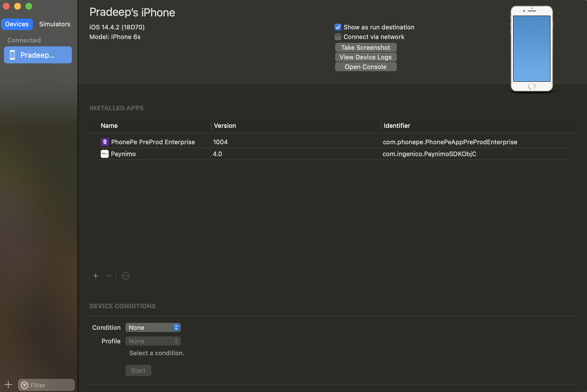Screen dimensions: 587x392
Task: Open the ellipsis actions menu for apps
Action: (126, 276)
